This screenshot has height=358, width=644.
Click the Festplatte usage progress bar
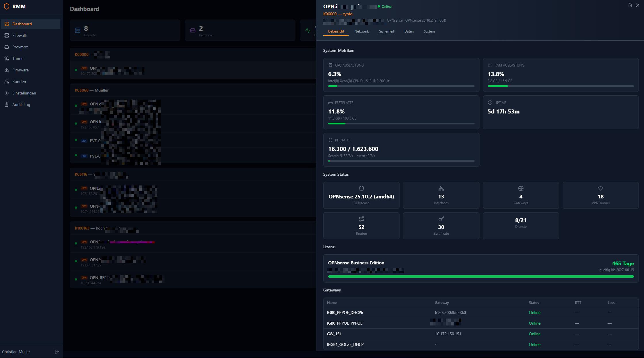tap(401, 124)
